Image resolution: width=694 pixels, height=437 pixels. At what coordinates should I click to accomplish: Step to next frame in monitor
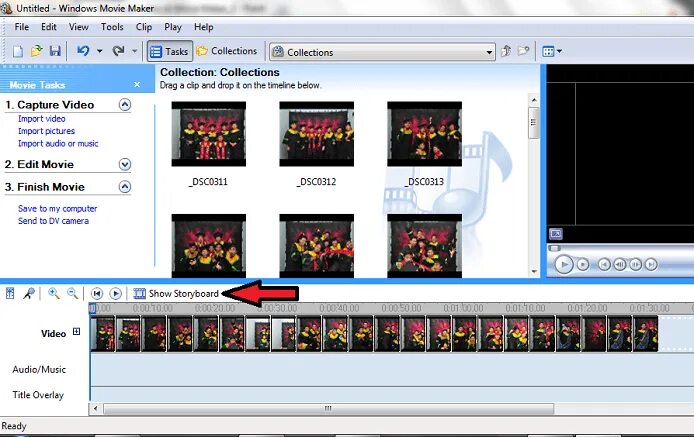[635, 265]
